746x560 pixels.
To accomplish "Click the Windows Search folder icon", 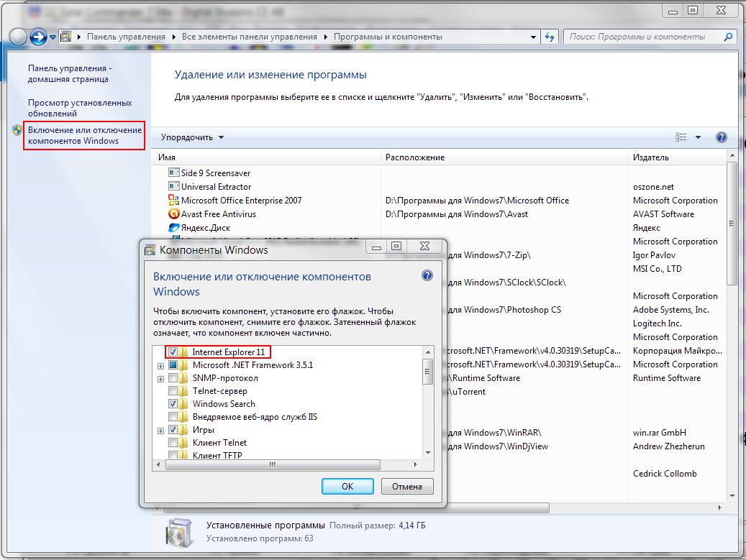I will [183, 403].
